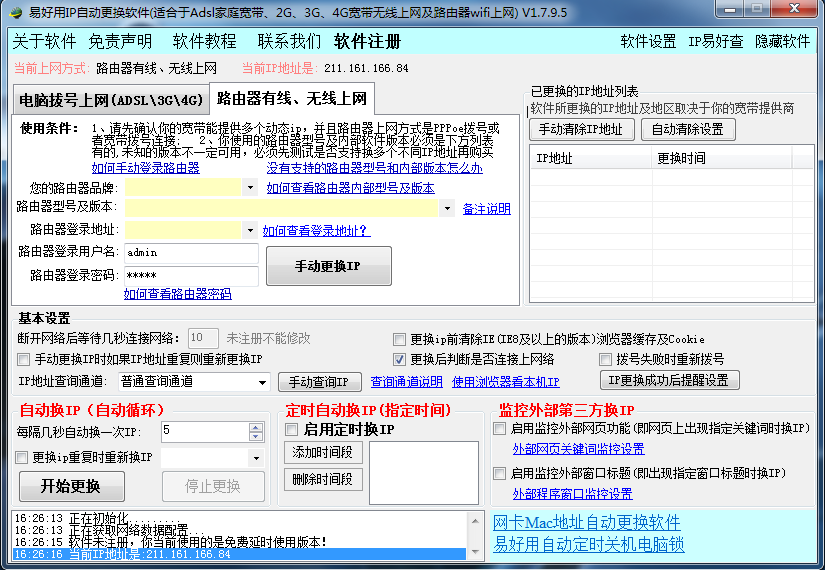
Task: Click the spinner down arrow for auto-change seconds
Action: coord(256,436)
